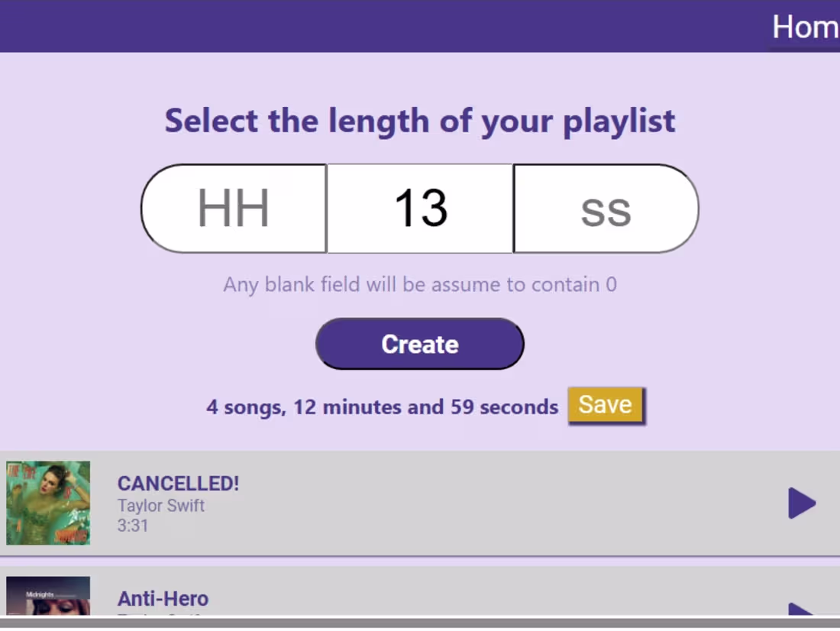The height and width of the screenshot is (631, 840).
Task: Play the CANCELLED! song
Action: tap(802, 503)
